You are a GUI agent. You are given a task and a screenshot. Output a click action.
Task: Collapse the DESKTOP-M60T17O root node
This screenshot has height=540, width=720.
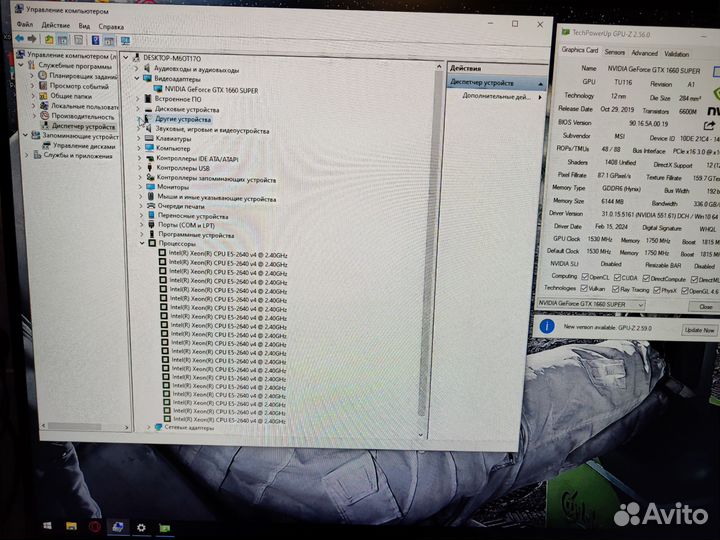(x=125, y=58)
